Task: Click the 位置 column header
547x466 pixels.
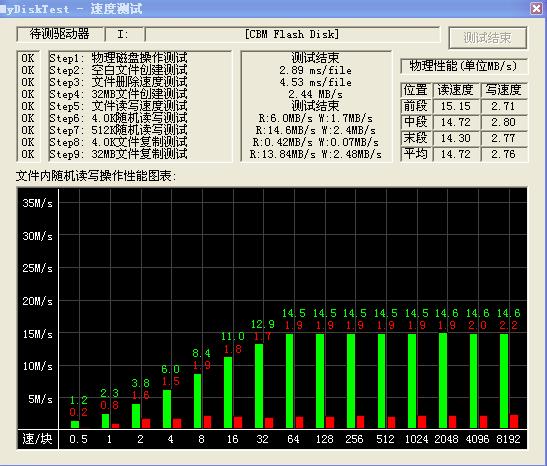Action: [416, 90]
